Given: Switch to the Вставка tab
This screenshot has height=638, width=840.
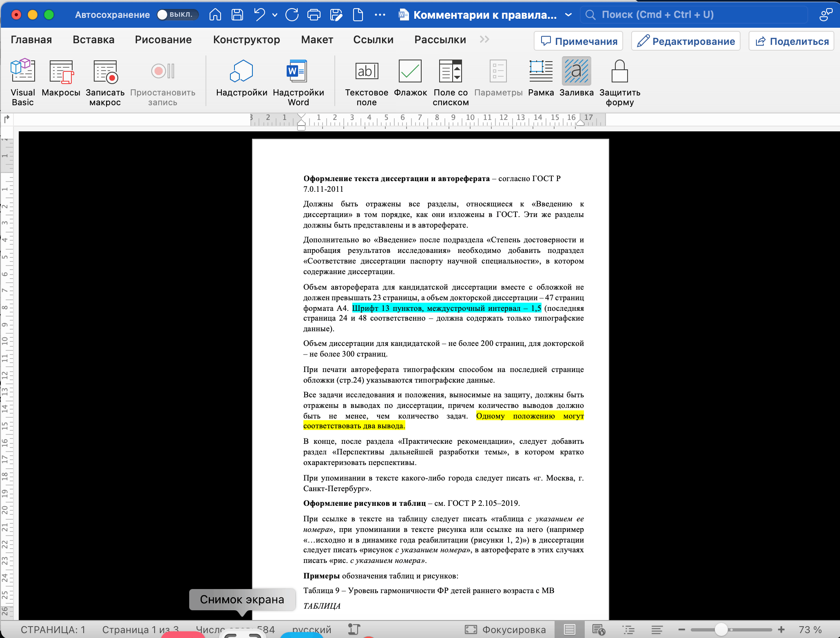Looking at the screenshot, I should click(x=93, y=40).
